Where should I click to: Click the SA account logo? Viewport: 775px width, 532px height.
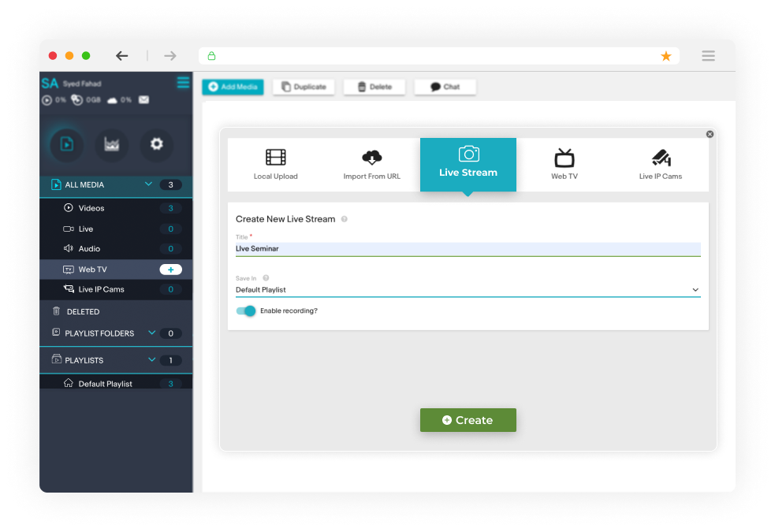[50, 83]
